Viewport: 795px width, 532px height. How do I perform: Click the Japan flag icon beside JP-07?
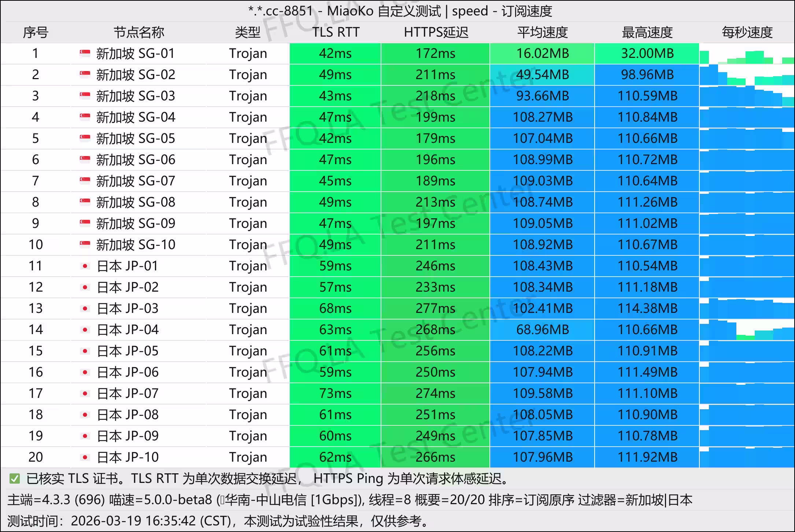(84, 393)
